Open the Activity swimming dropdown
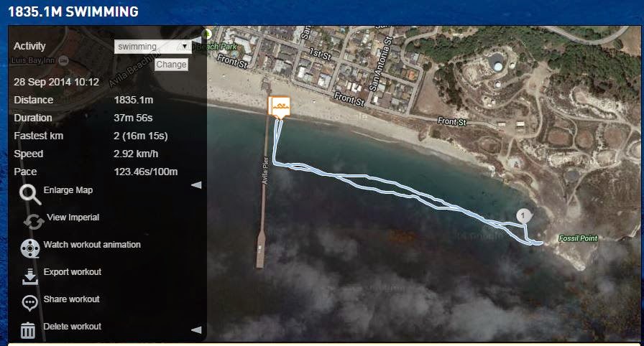644x346 pixels. pyautogui.click(x=153, y=47)
